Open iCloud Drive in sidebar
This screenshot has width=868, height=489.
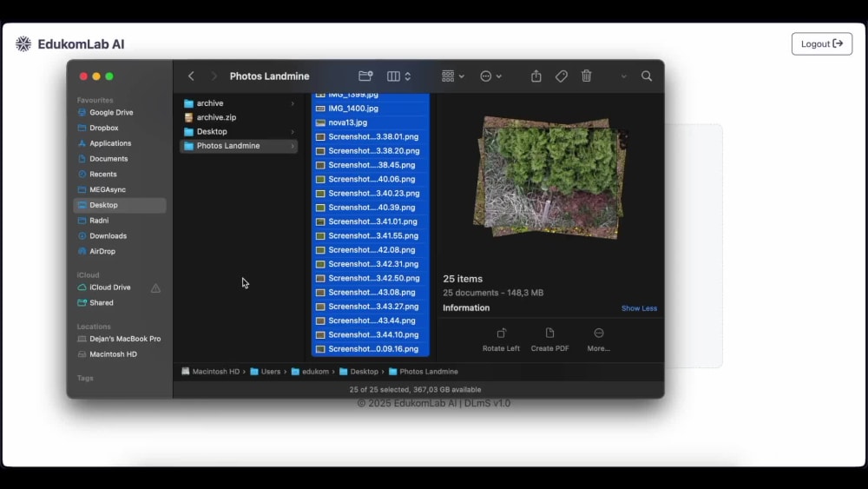click(x=111, y=287)
